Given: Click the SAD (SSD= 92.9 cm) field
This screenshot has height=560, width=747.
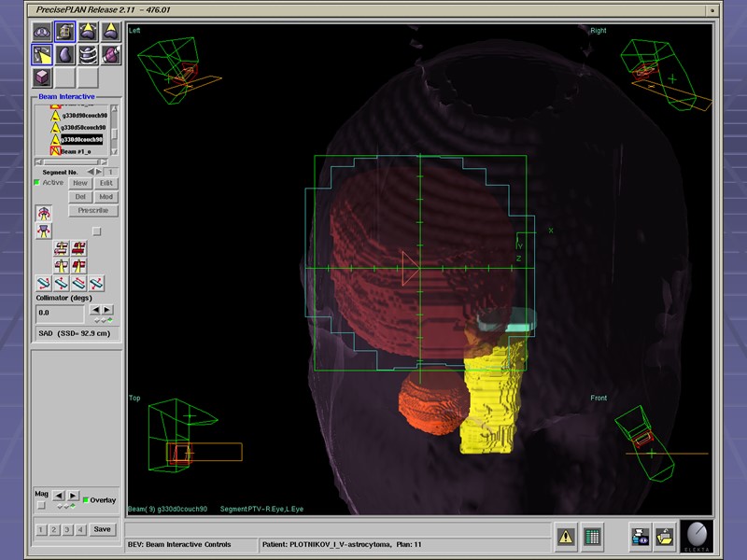Looking at the screenshot, I should click(78, 333).
